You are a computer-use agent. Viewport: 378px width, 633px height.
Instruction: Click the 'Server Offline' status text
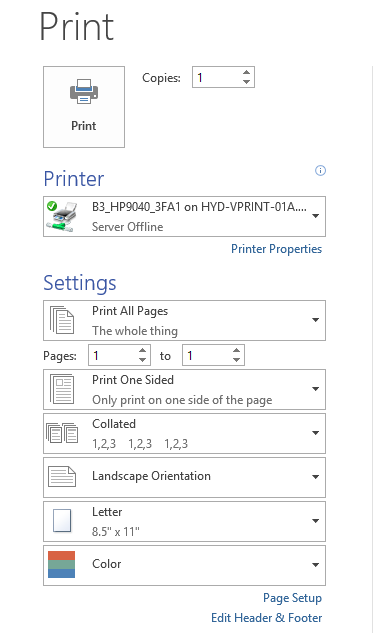128,227
